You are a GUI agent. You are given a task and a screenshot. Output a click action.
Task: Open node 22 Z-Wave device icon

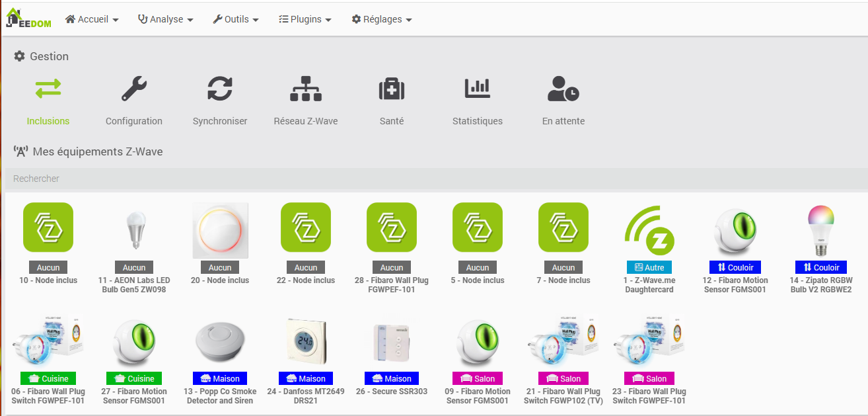coord(306,227)
